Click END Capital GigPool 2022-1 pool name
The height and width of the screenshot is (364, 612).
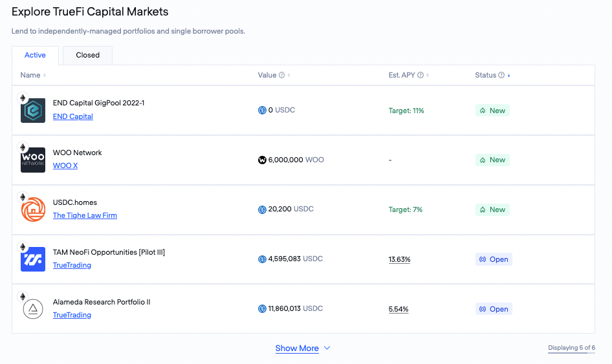point(99,103)
